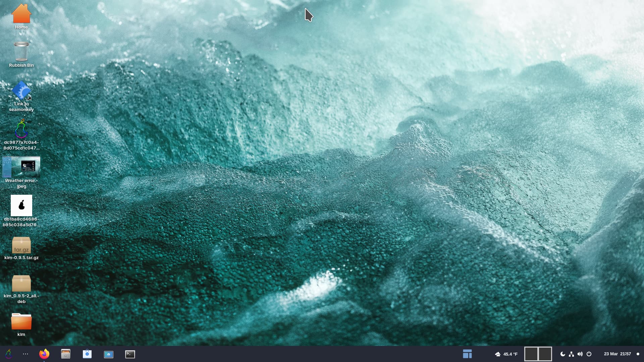The width and height of the screenshot is (644, 362).
Task: Select the kim-0.9.5.tar.gz archive
Action: coord(21,248)
